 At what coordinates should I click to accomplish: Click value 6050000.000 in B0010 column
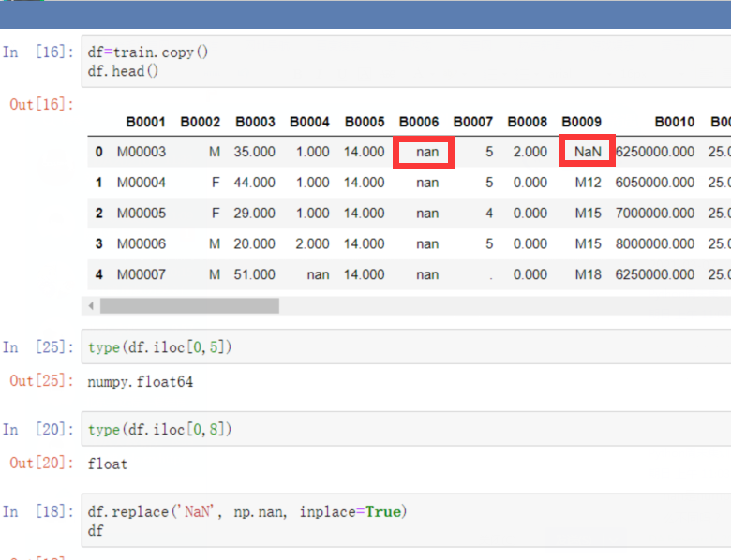[x=655, y=183]
